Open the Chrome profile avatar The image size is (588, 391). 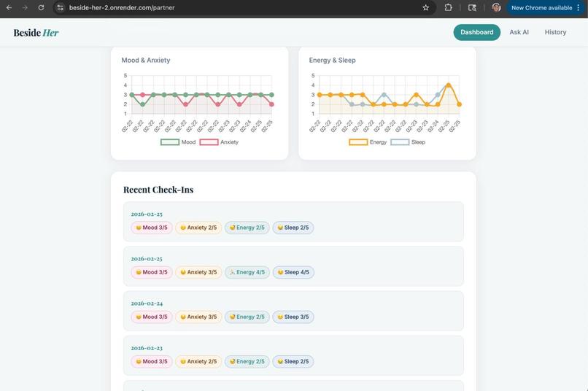pos(496,7)
